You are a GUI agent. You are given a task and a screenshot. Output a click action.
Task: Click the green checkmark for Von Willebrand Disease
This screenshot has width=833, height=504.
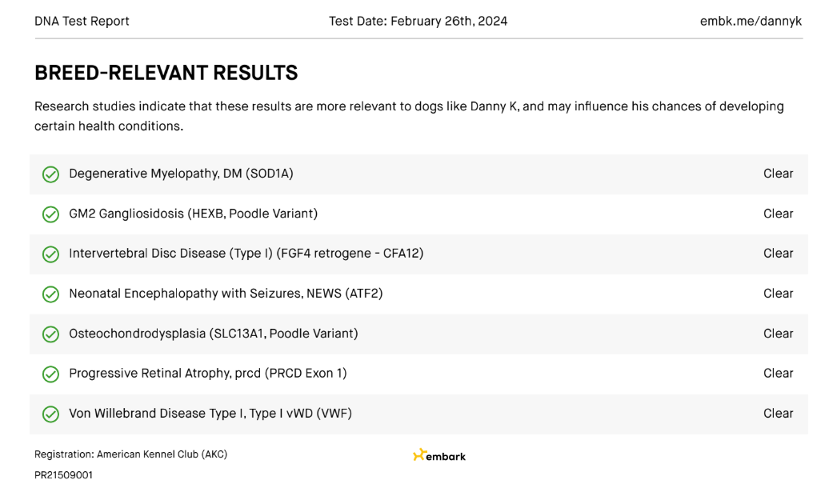[50, 414]
